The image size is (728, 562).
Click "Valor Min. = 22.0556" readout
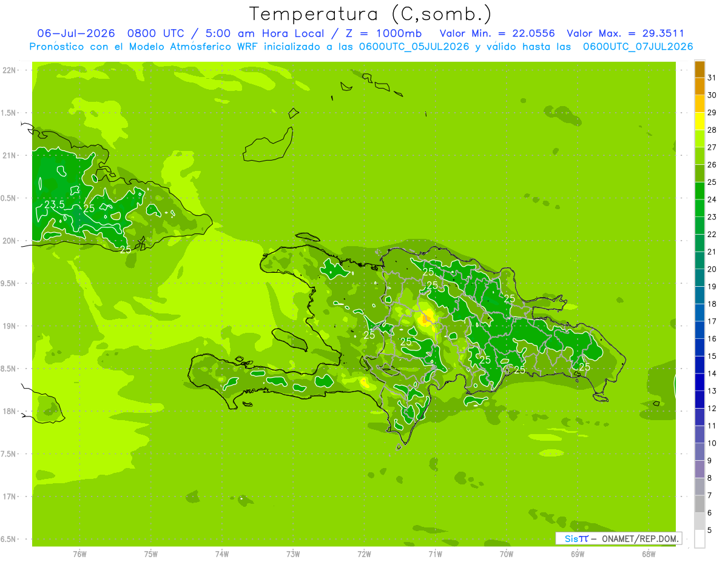click(497, 33)
